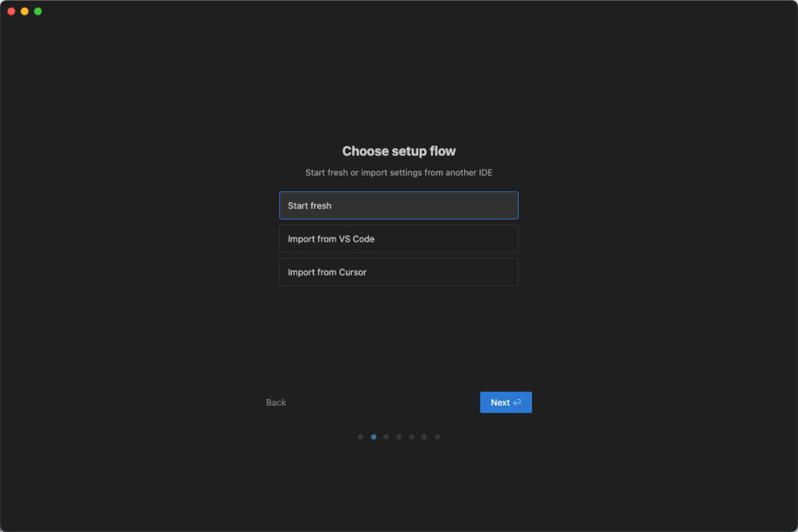Viewport: 798px width, 532px height.
Task: Click the return key icon inside Next
Action: pyautogui.click(x=516, y=402)
